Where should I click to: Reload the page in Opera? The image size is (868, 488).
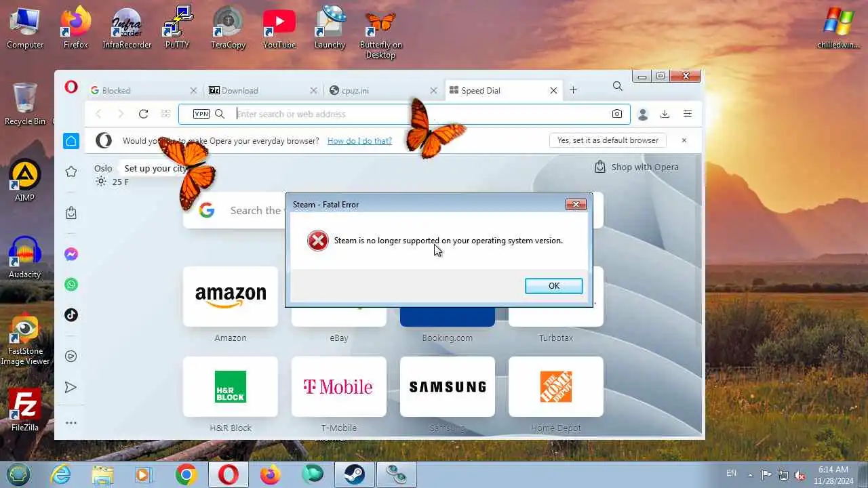(143, 114)
